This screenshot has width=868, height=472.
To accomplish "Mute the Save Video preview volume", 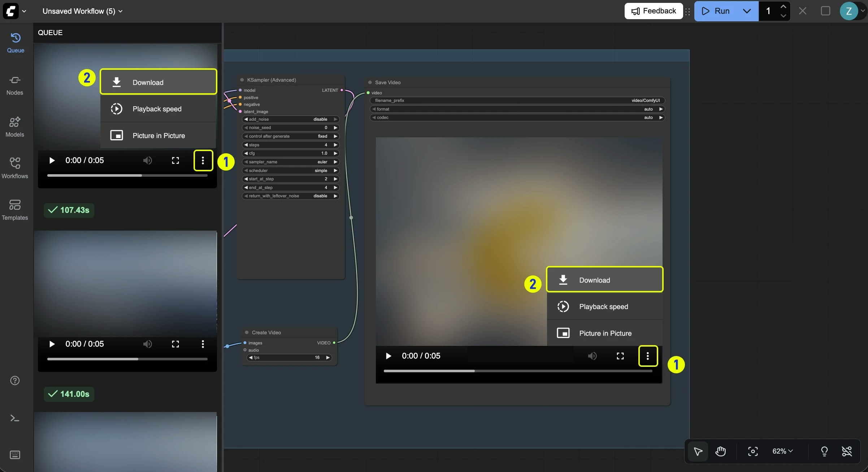I will [x=593, y=356].
